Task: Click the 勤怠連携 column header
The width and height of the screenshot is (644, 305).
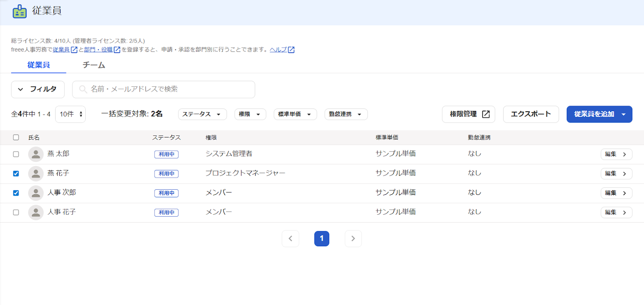Action: coord(479,137)
